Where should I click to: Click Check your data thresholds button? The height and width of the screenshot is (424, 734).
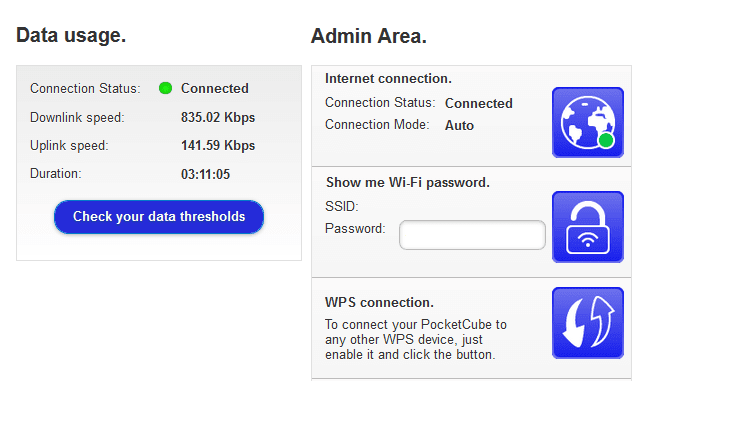coord(159,217)
